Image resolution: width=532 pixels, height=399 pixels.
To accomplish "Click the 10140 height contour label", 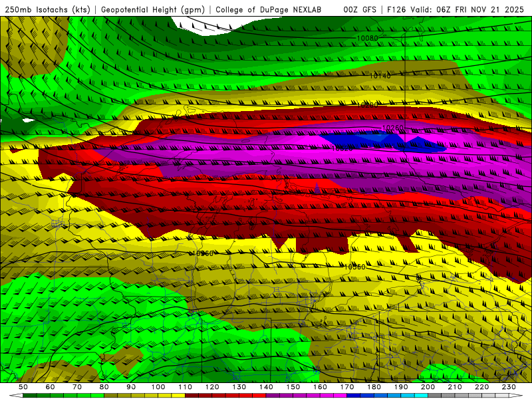I will [380, 76].
